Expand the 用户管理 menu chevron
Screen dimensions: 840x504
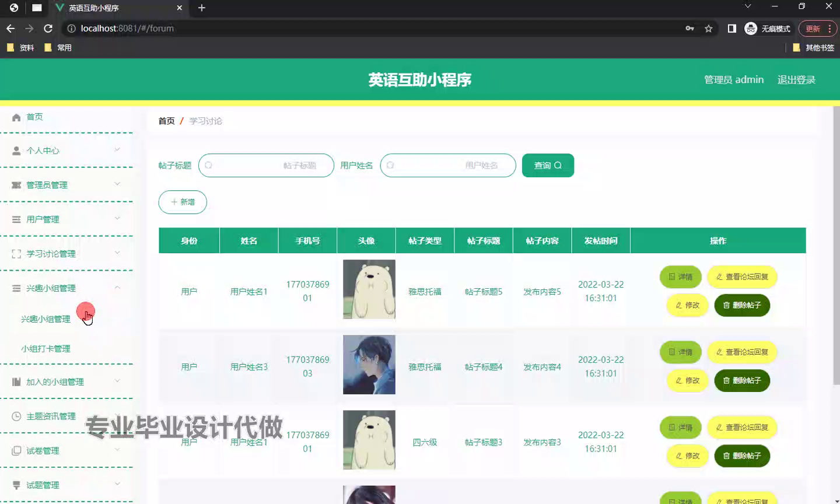pyautogui.click(x=117, y=219)
